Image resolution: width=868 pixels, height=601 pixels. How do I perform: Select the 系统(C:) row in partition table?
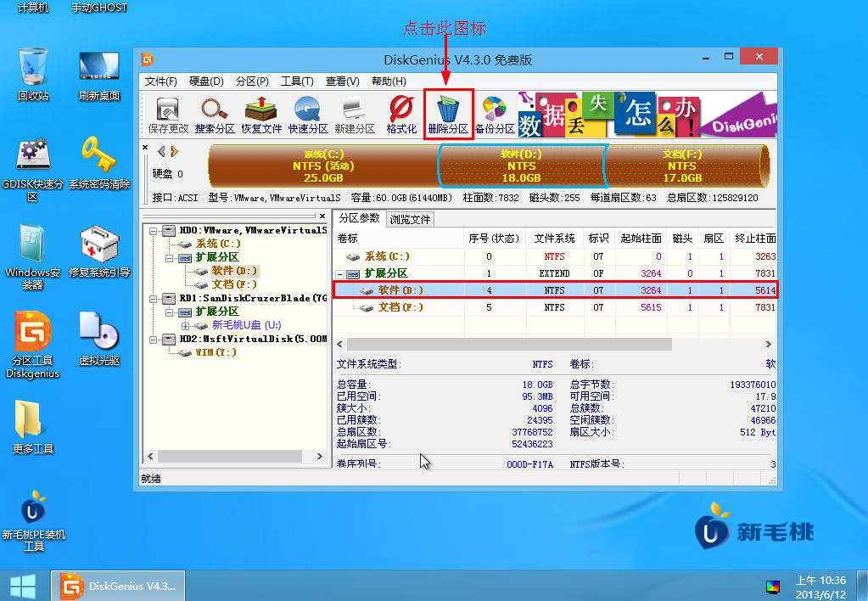pyautogui.click(x=555, y=256)
